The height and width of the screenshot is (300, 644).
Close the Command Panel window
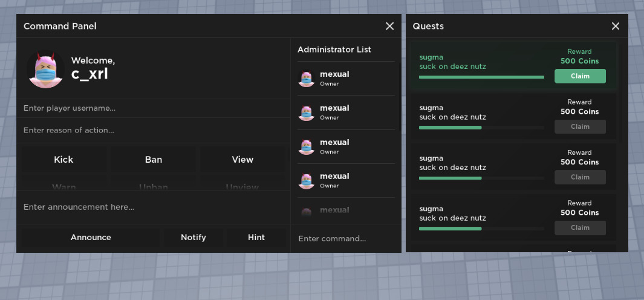(x=389, y=26)
